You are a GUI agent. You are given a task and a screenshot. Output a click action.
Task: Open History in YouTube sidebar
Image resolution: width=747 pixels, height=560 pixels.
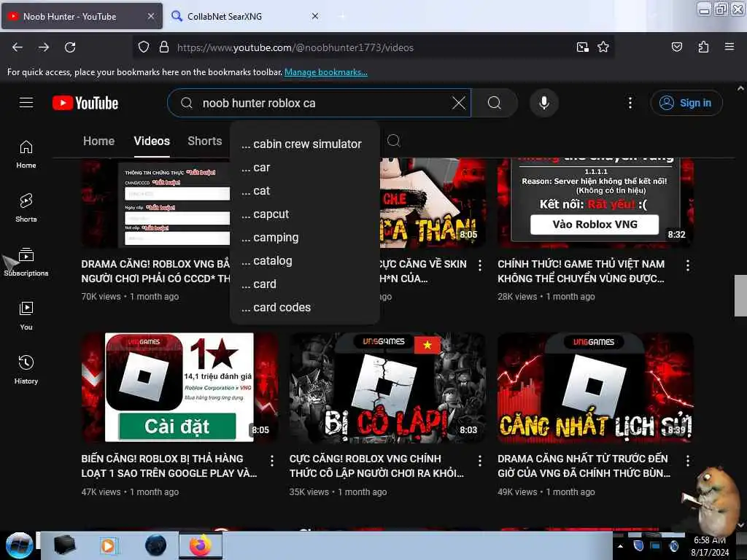tap(26, 370)
